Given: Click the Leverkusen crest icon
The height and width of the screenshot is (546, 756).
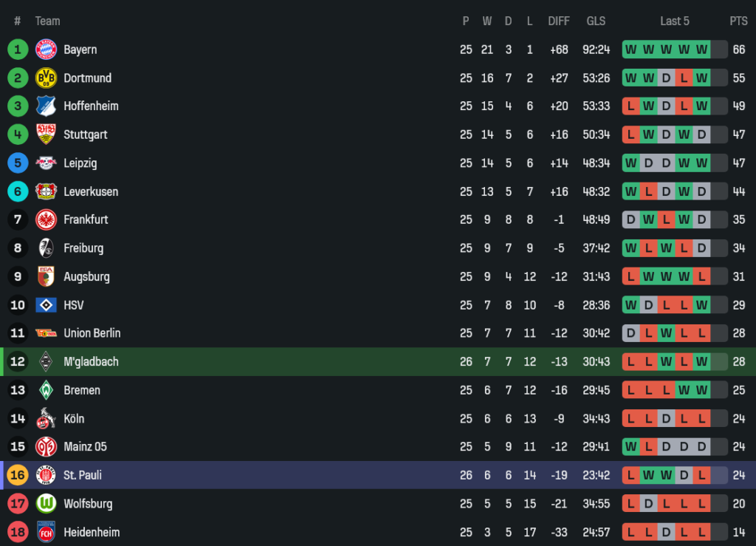Looking at the screenshot, I should [46, 191].
